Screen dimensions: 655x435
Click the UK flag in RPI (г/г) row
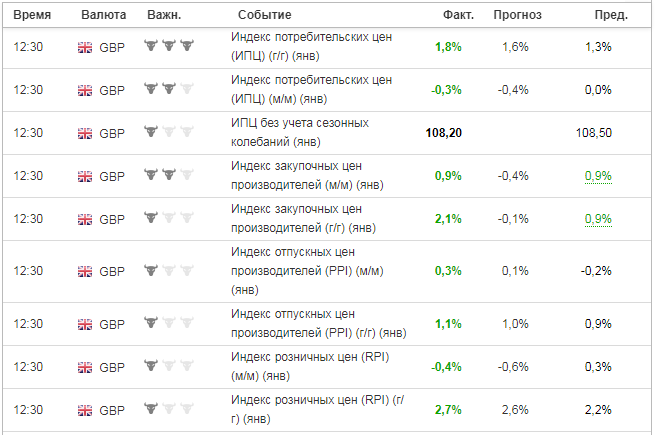click(x=85, y=410)
